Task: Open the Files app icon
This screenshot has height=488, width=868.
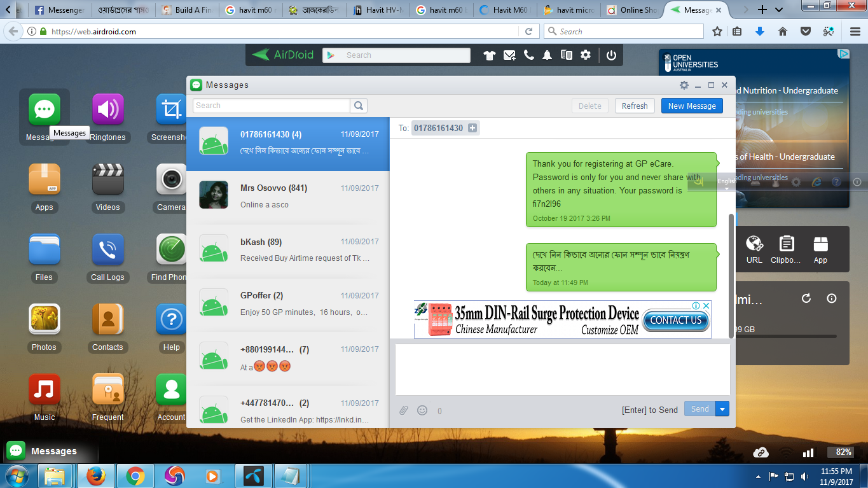Action: click(x=44, y=249)
